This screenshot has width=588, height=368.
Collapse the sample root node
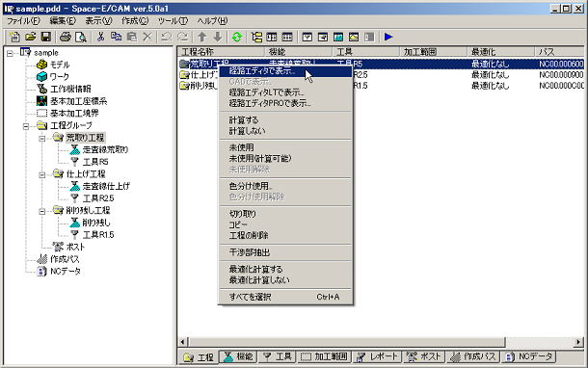(11, 54)
